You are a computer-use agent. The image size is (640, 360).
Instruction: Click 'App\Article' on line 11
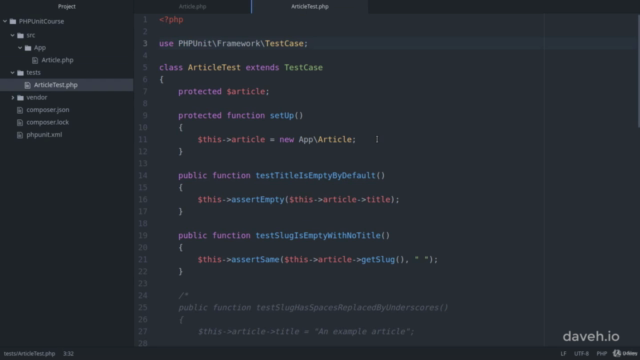pyautogui.click(x=325, y=140)
